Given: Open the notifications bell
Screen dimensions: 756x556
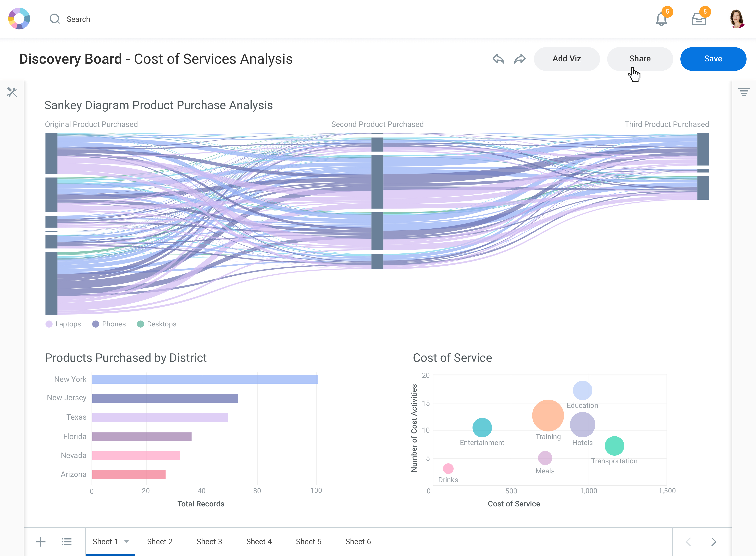Looking at the screenshot, I should coord(661,19).
